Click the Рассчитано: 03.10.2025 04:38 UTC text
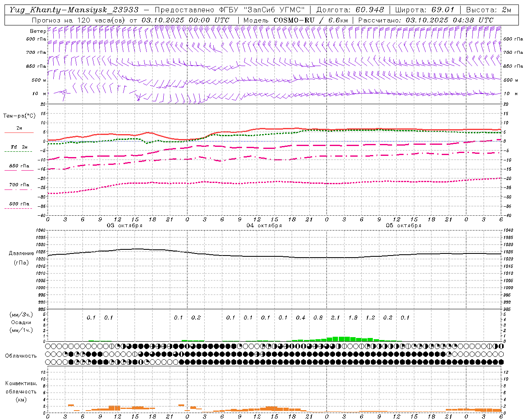Image resolution: width=525 pixels, height=420 pixels. [x=426, y=20]
